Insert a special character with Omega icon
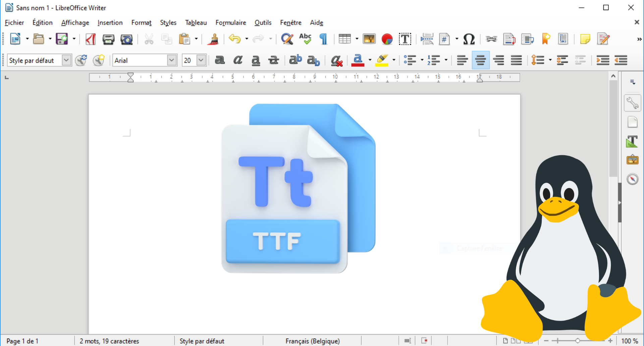 [x=469, y=39]
